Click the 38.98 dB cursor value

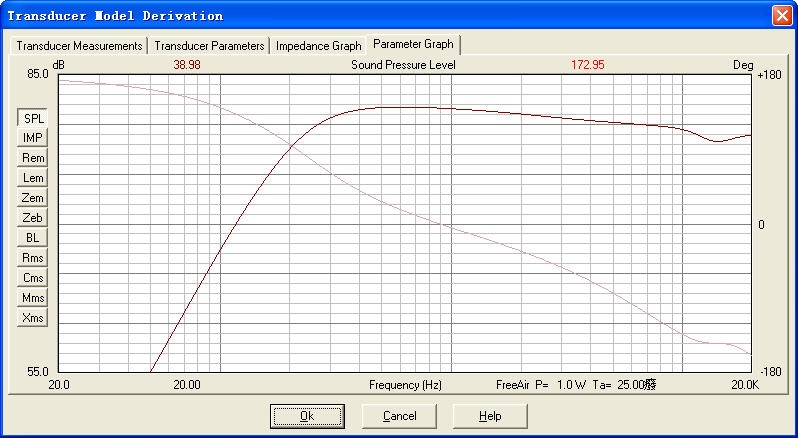click(187, 65)
